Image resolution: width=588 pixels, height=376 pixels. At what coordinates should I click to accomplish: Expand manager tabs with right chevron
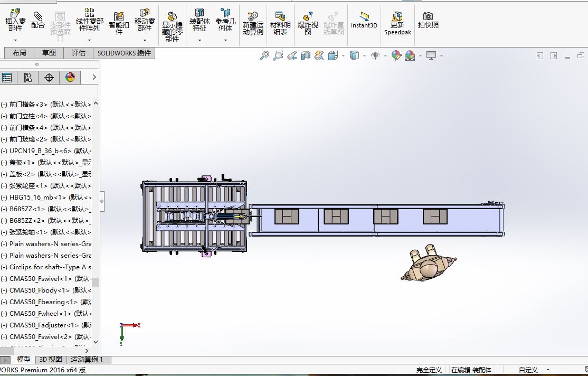click(x=94, y=77)
